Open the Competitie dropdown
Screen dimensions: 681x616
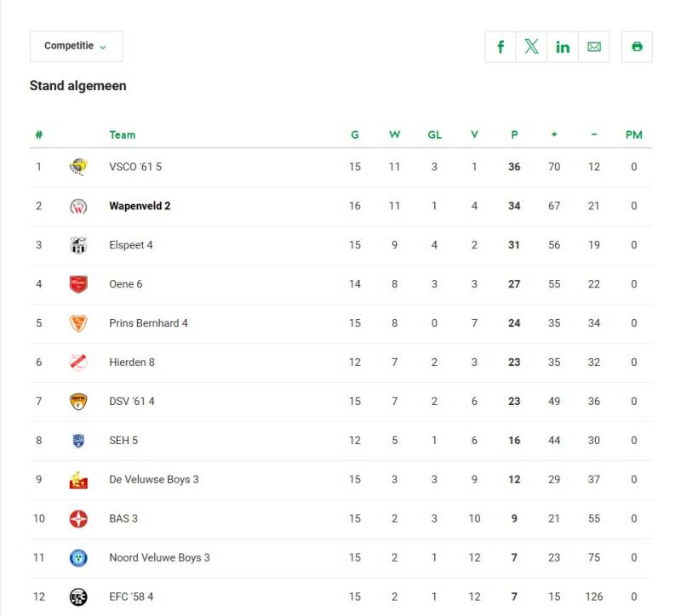pyautogui.click(x=76, y=46)
